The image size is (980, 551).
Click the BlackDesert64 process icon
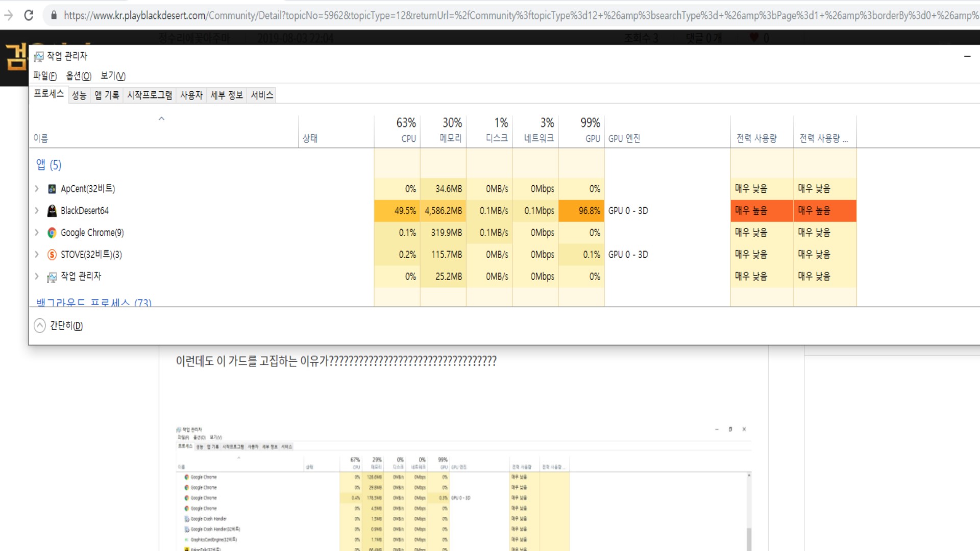pyautogui.click(x=52, y=211)
